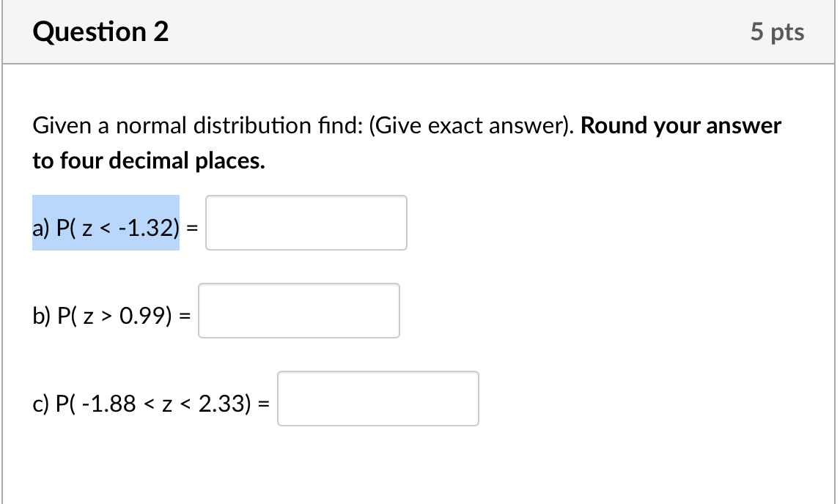
Task: Click the answer box for P( -1.88 < z < 2.33)
Action: [378, 398]
